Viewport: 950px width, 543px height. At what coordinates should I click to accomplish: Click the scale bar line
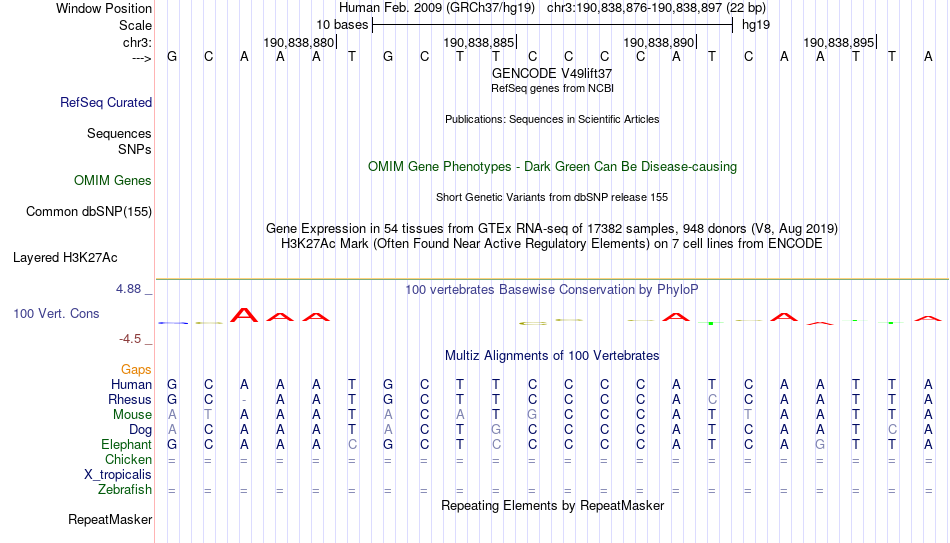(x=553, y=25)
